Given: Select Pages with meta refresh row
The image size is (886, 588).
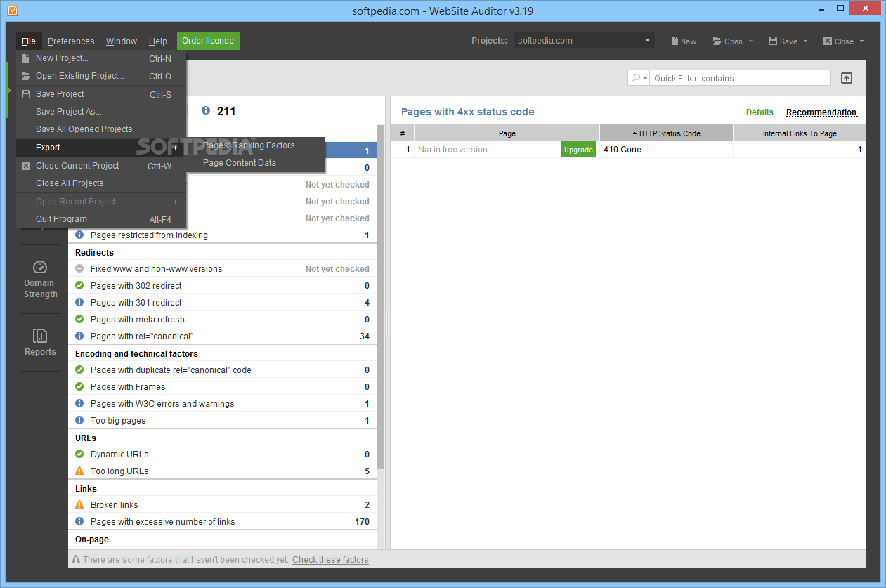Looking at the screenshot, I should [x=222, y=320].
